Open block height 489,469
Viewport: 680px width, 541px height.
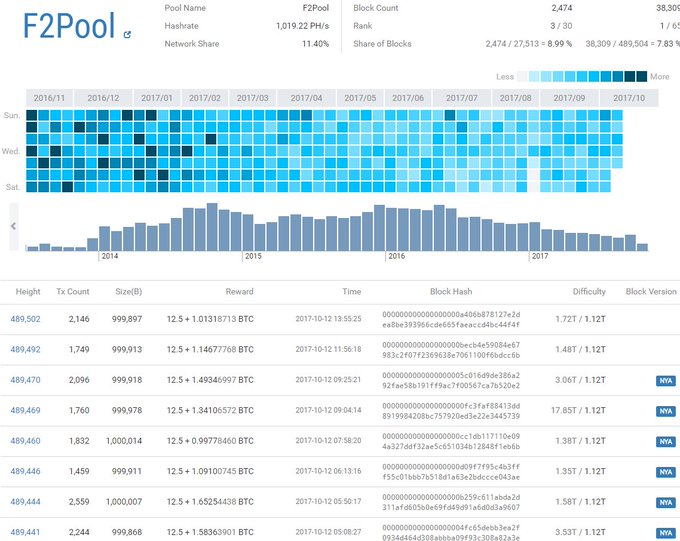click(x=25, y=410)
